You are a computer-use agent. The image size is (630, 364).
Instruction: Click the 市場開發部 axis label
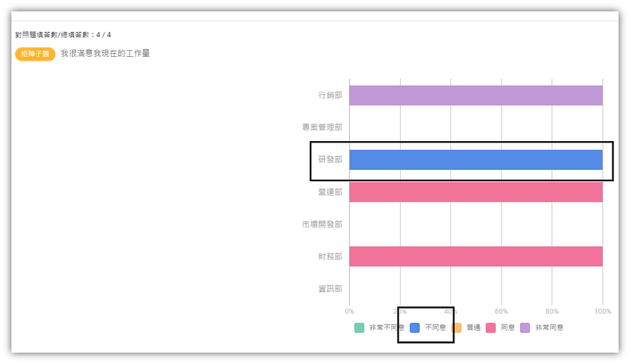323,224
